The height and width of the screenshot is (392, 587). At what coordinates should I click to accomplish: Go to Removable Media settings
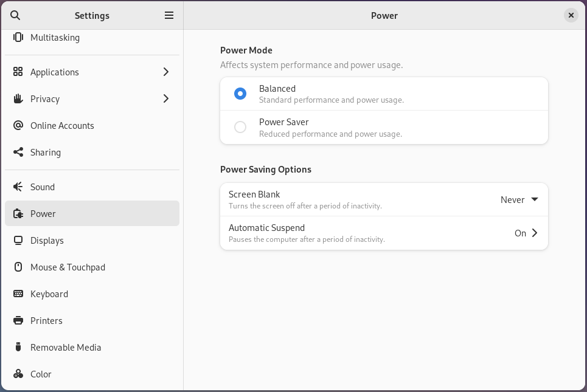point(66,348)
